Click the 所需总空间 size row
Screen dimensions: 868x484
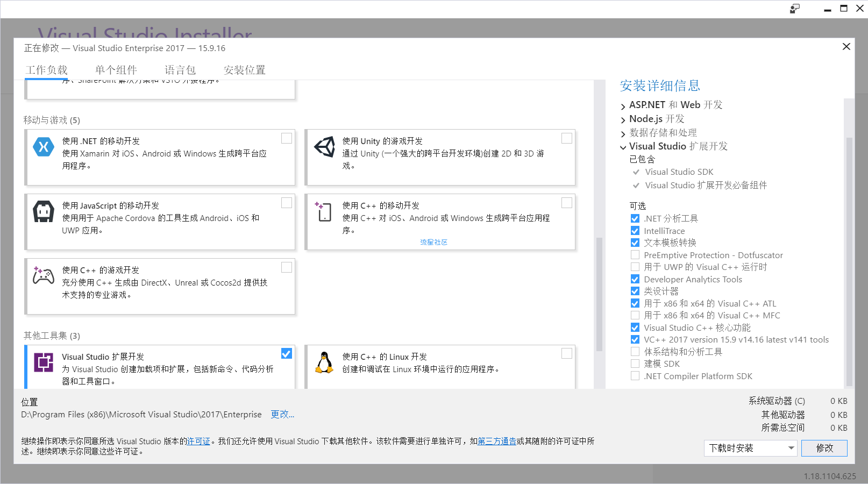(x=804, y=428)
